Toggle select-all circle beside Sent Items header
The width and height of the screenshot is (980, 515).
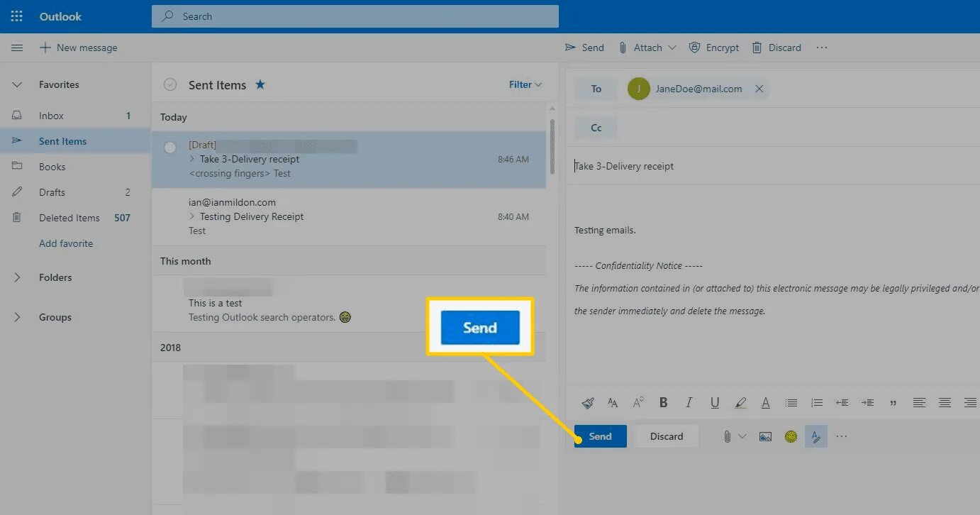click(x=169, y=84)
